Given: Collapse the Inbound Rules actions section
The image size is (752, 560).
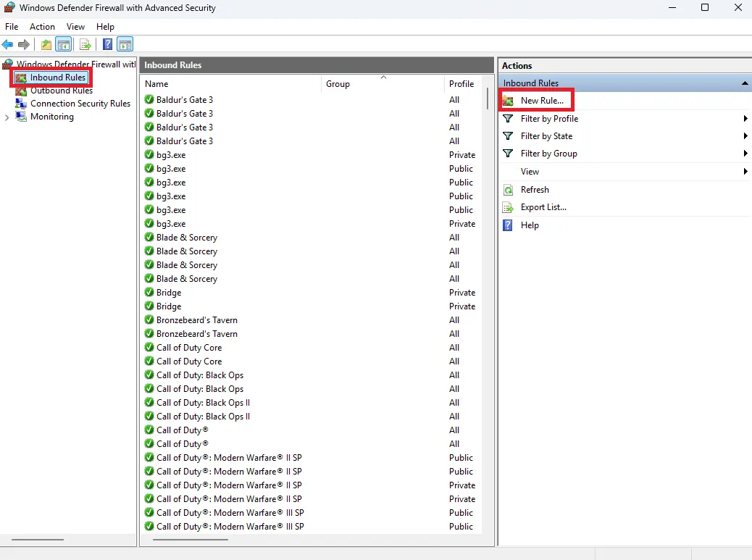Looking at the screenshot, I should point(745,83).
